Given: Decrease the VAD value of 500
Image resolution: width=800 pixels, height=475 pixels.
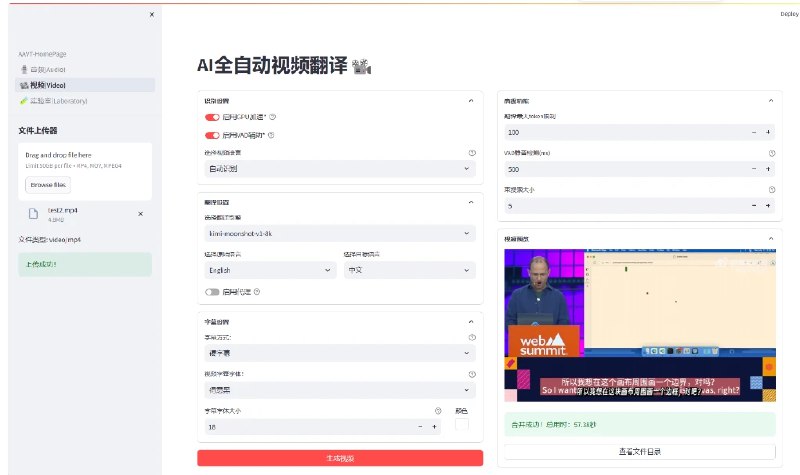Looking at the screenshot, I should click(x=754, y=169).
